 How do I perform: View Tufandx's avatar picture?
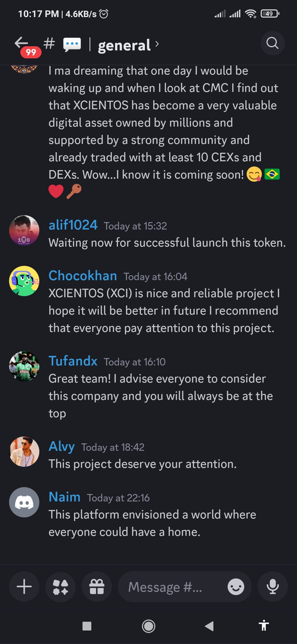click(x=24, y=366)
